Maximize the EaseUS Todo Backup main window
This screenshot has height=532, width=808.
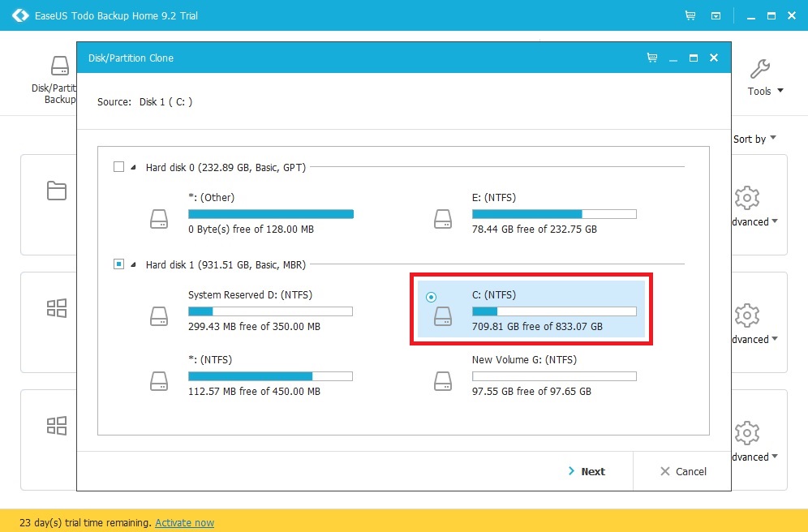click(771, 16)
